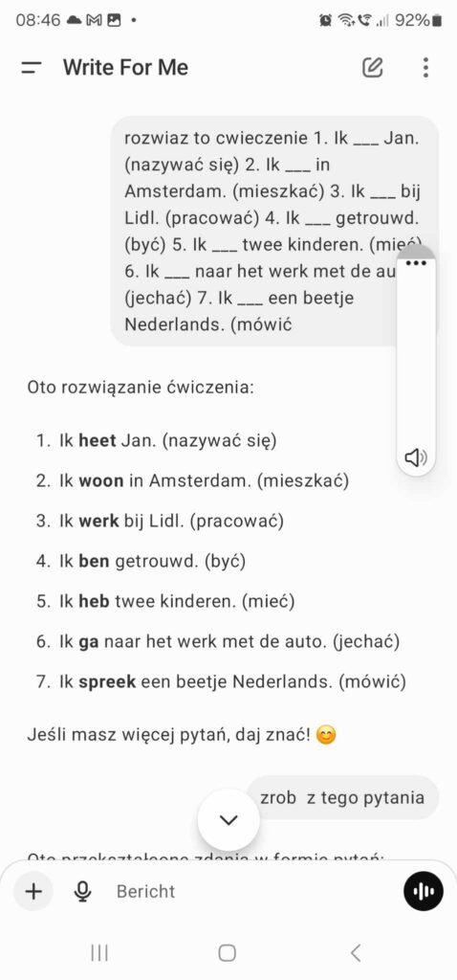Open the floating panel's three-dot menu
457x980 pixels.
(x=416, y=263)
